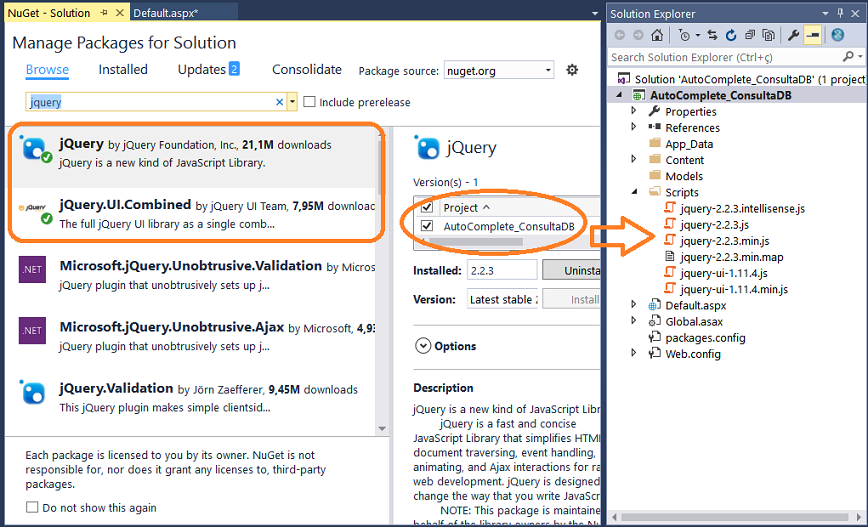Image resolution: width=868 pixels, height=527 pixels.
Task: Switch to the Installed tab
Action: point(123,69)
